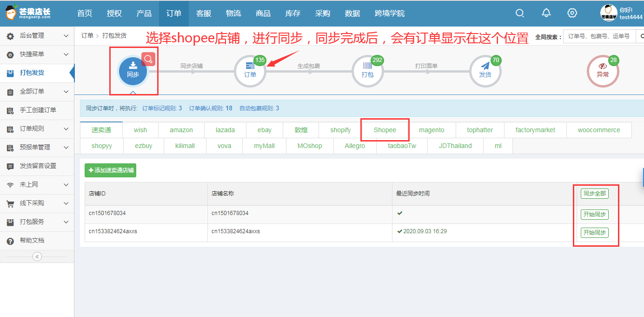644x317 pixels.
Task: Open the settings gear in top bar
Action: [x=572, y=13]
